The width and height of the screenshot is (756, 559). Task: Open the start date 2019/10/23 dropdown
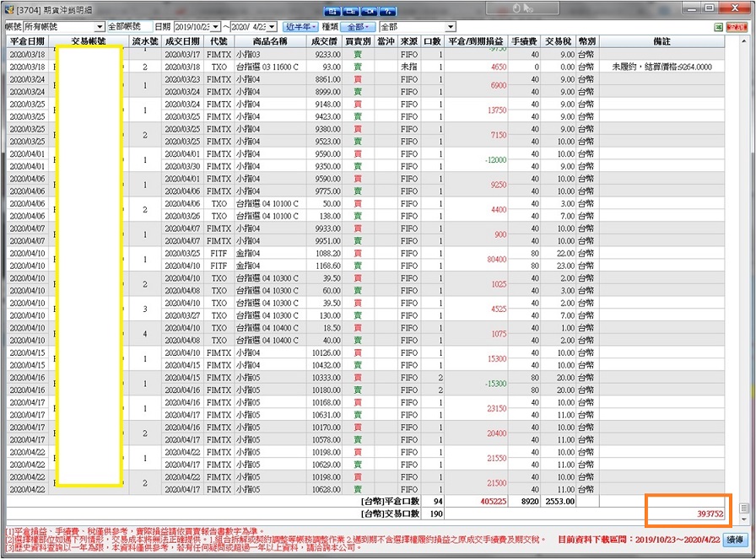pyautogui.click(x=215, y=27)
